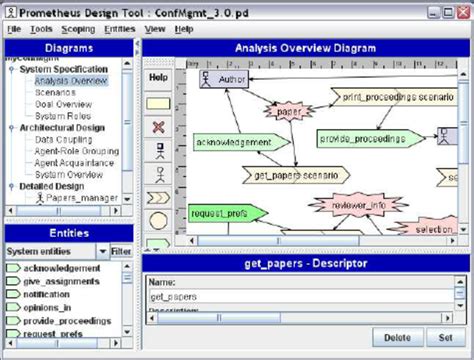
Task: Select the green action shape palette tool
Action: click(x=158, y=243)
